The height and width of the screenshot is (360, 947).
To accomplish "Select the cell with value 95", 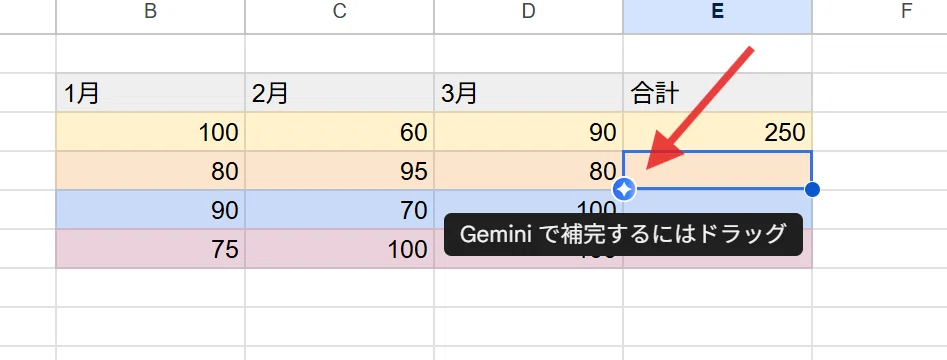I will pyautogui.click(x=339, y=171).
